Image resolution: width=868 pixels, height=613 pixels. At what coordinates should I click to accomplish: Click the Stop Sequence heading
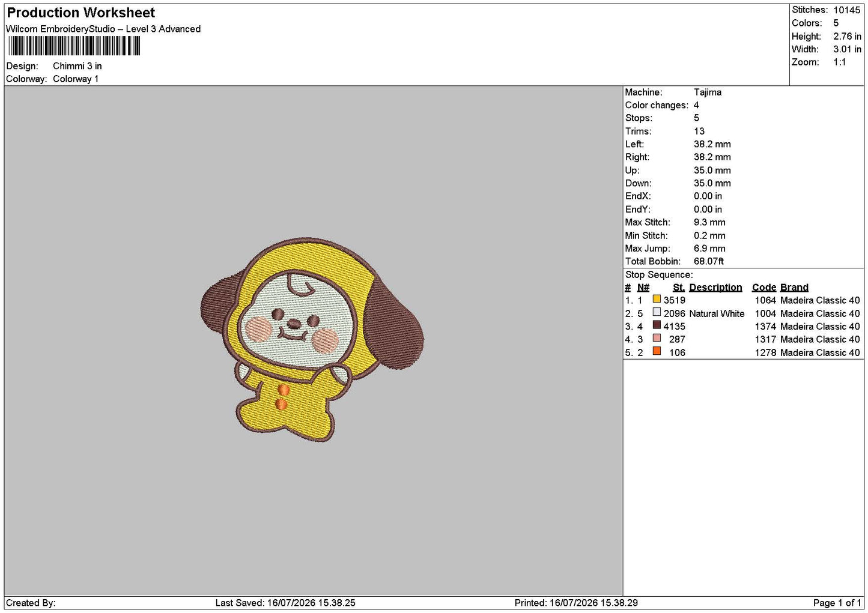659,274
